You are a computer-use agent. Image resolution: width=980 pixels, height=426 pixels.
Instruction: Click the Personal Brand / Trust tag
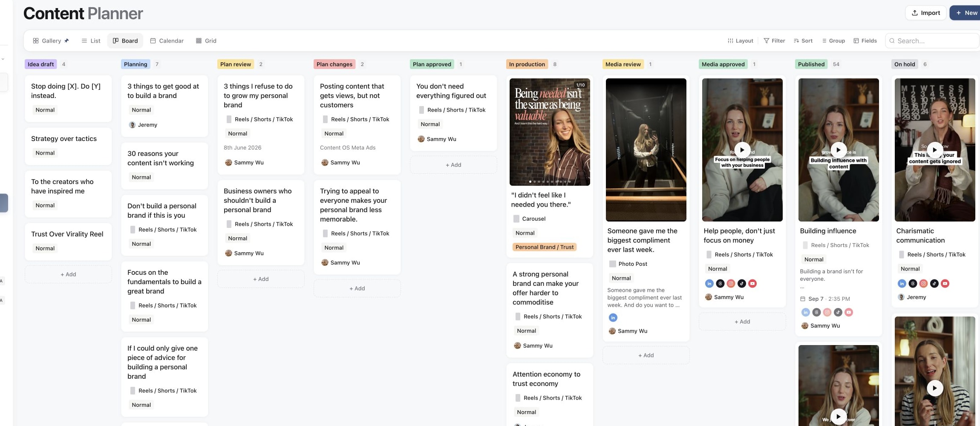pyautogui.click(x=545, y=247)
